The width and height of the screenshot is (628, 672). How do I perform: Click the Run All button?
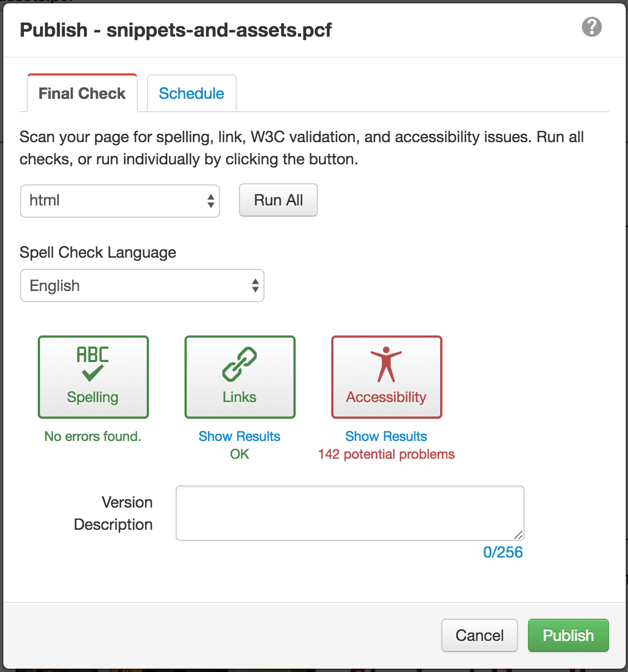click(x=278, y=200)
